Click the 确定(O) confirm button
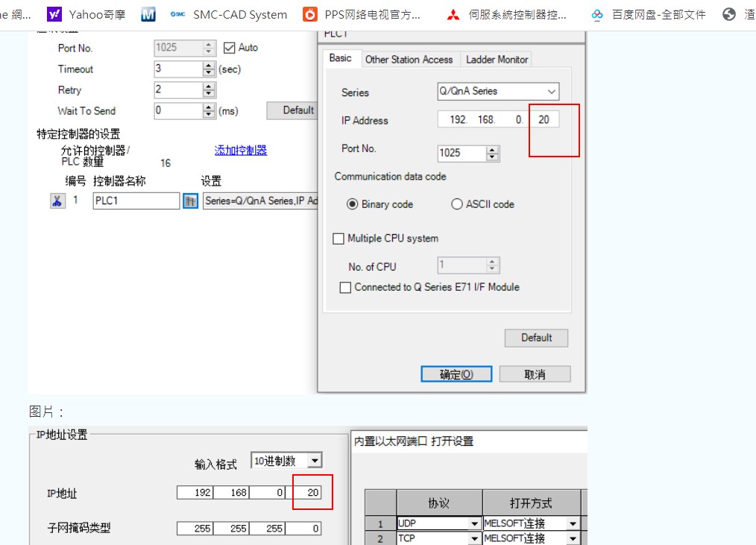The height and width of the screenshot is (545, 756). (x=456, y=374)
